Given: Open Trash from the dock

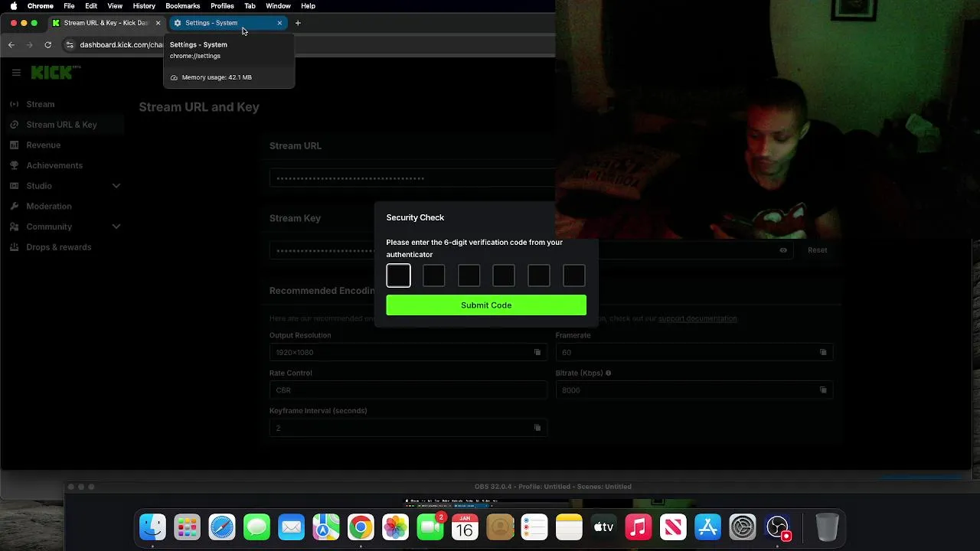Looking at the screenshot, I should click(827, 527).
